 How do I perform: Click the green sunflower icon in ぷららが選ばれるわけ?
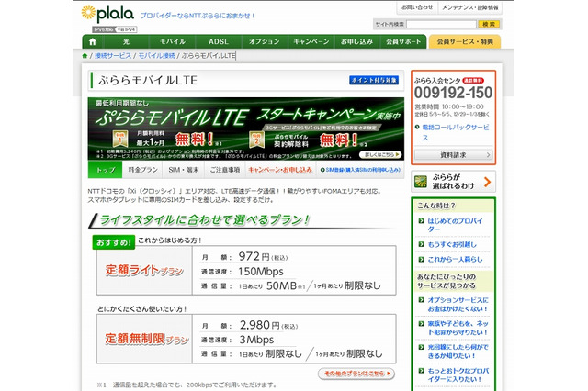pyautogui.click(x=421, y=182)
